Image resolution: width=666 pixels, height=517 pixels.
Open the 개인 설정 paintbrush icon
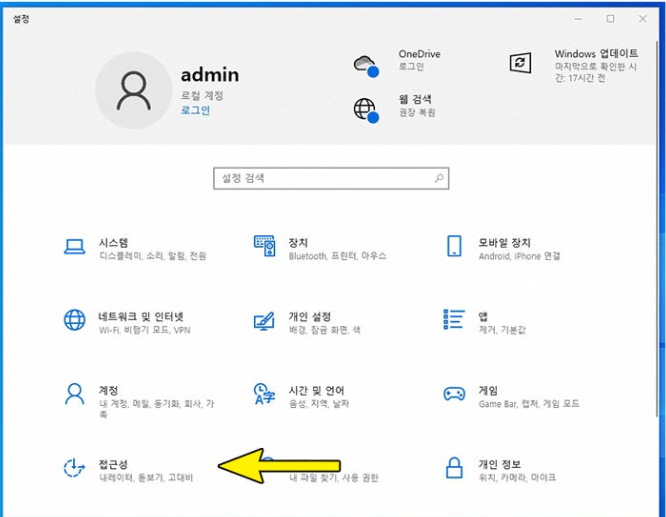coord(264,322)
